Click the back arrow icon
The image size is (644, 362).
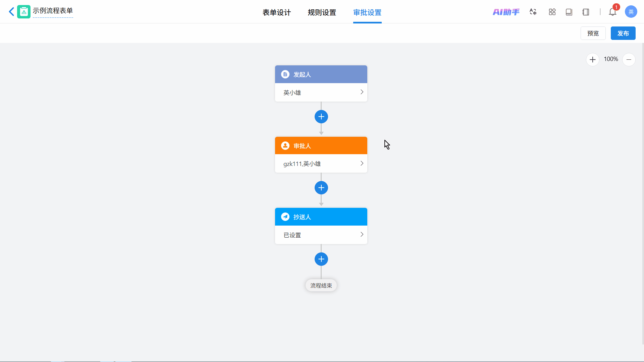click(x=11, y=12)
